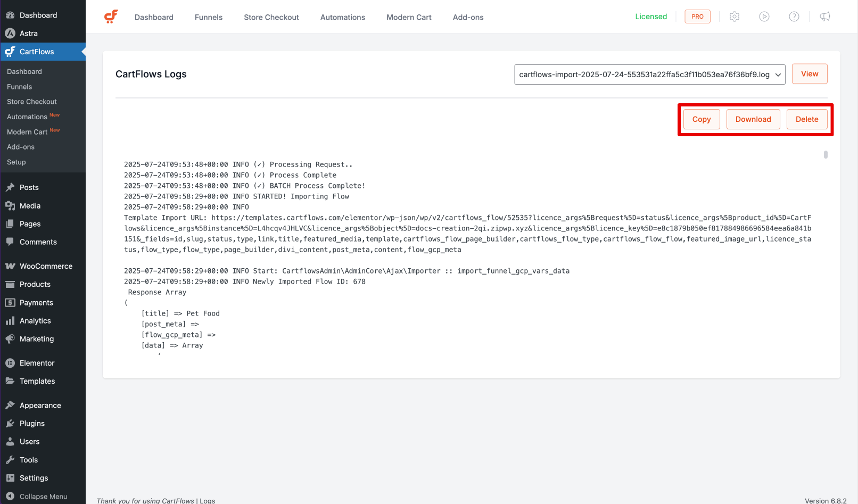Open Add-ons in CartFlows submenu

[21, 147]
